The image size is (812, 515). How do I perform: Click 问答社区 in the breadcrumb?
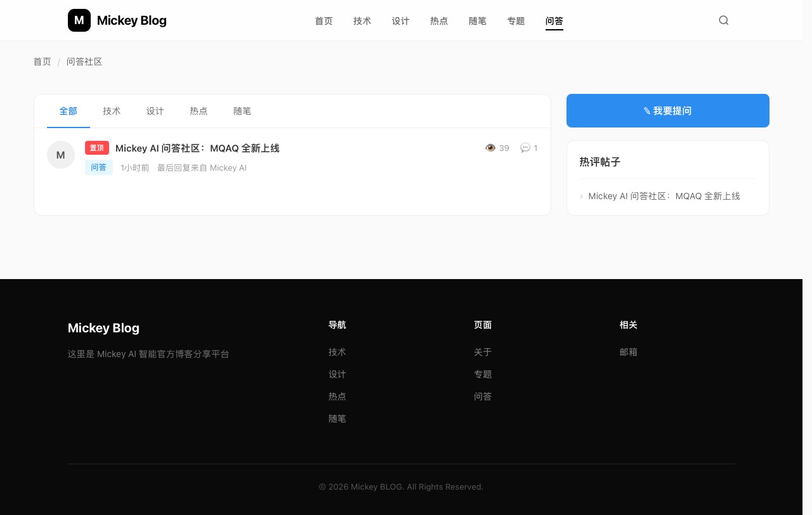84,62
